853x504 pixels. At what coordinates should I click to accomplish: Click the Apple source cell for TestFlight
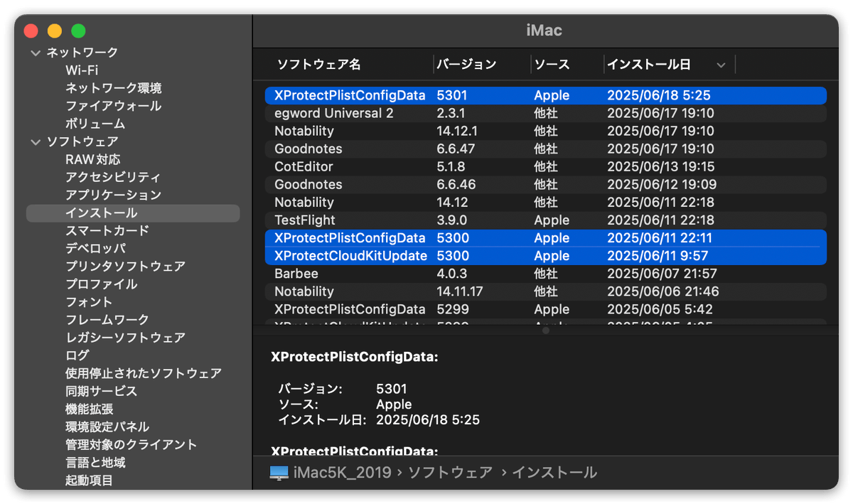[x=552, y=220]
